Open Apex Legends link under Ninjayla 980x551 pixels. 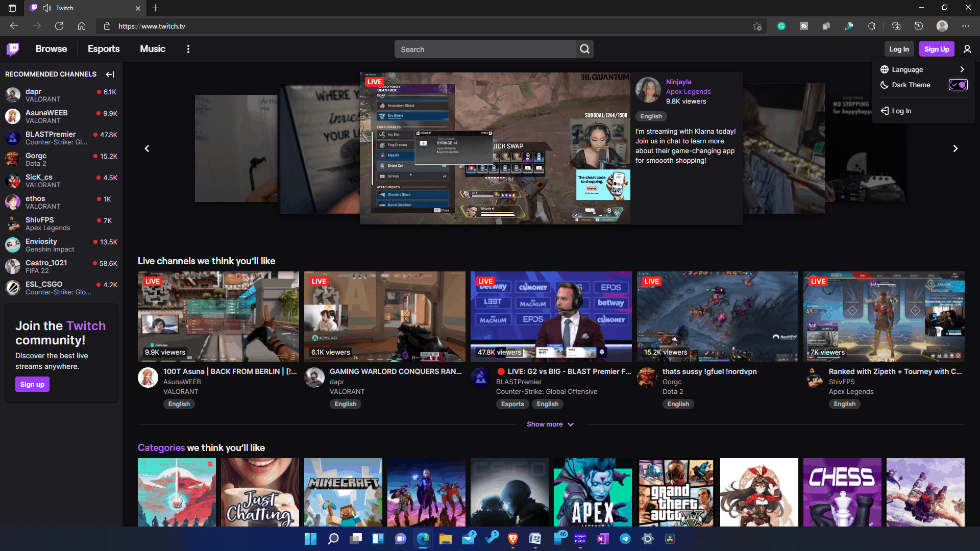click(688, 91)
